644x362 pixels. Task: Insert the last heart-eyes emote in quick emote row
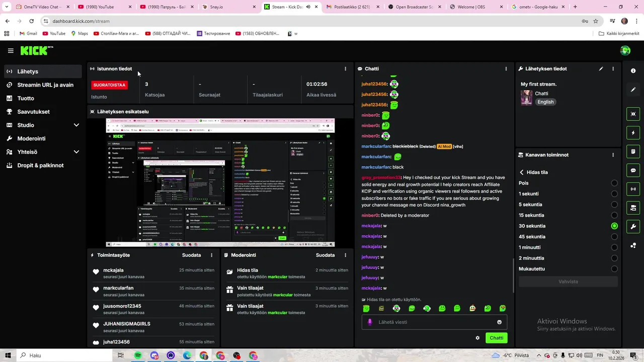point(503,308)
